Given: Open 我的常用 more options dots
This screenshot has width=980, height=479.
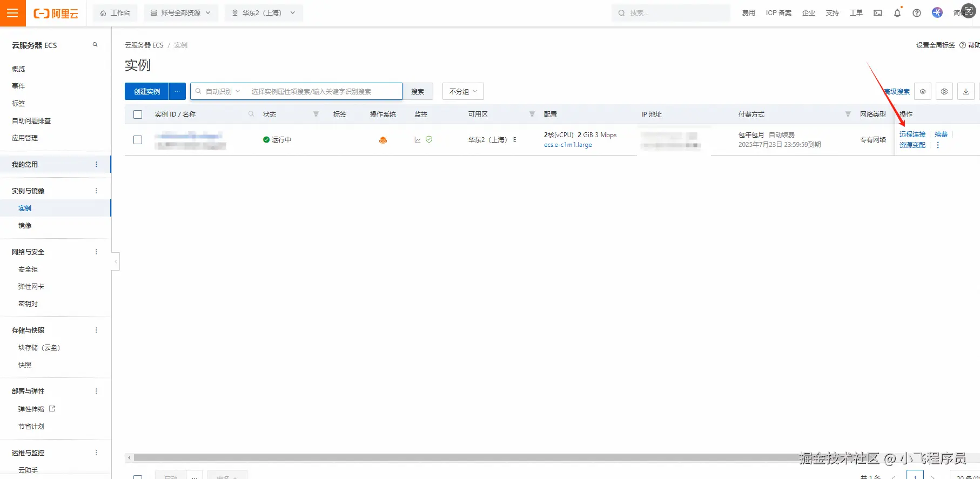Looking at the screenshot, I should pyautogui.click(x=97, y=164).
